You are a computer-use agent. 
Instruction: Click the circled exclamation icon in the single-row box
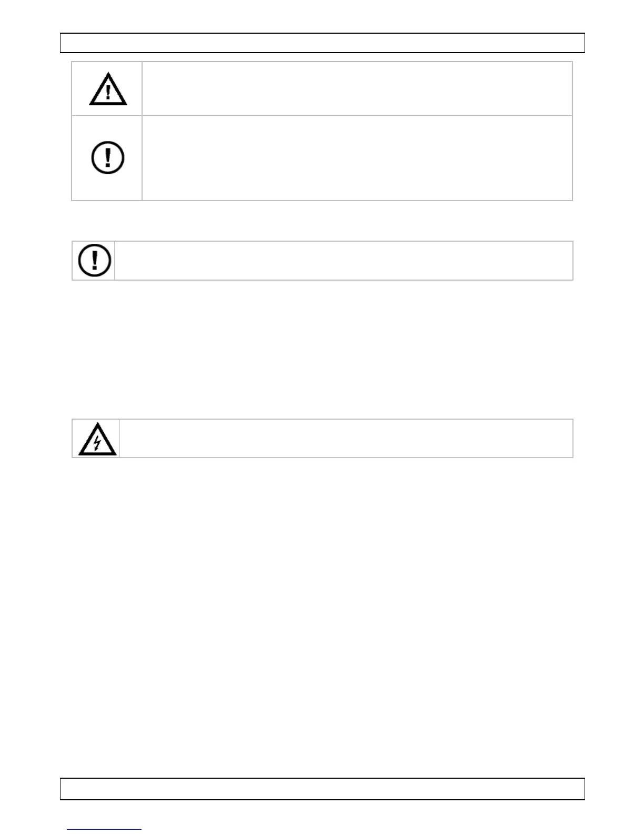[95, 260]
